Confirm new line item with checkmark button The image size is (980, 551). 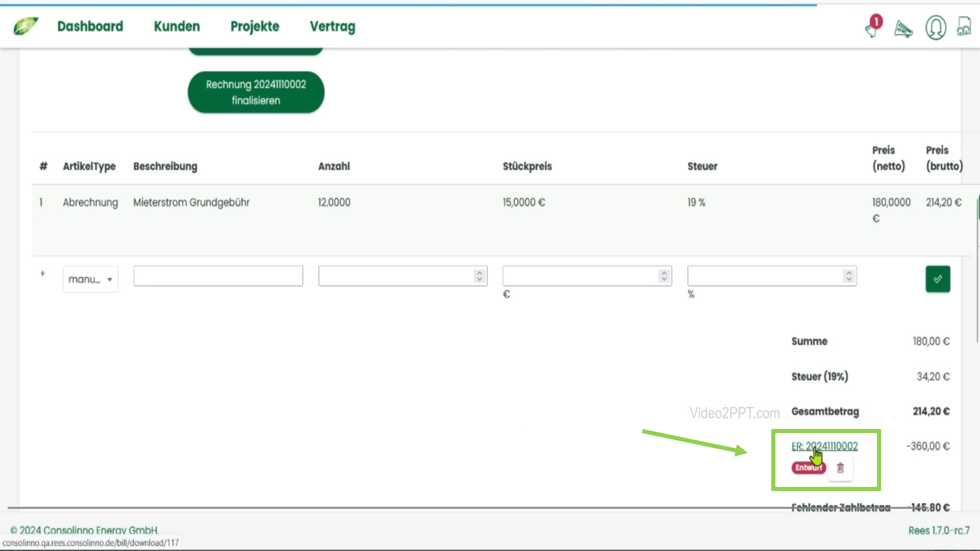click(x=938, y=279)
